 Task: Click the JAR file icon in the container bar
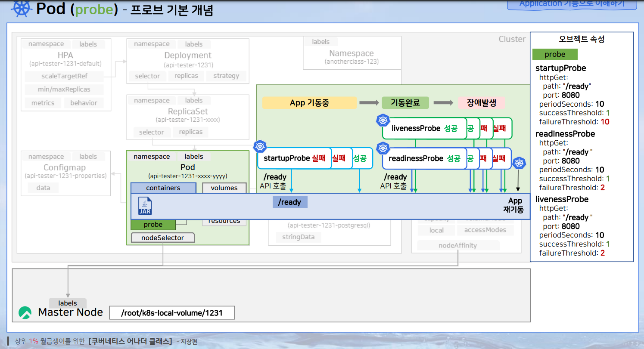point(145,206)
